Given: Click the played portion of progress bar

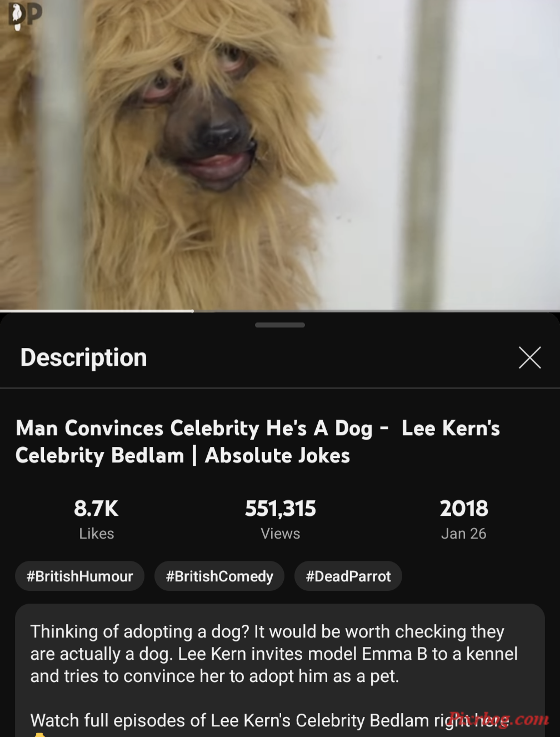Looking at the screenshot, I should click(97, 311).
